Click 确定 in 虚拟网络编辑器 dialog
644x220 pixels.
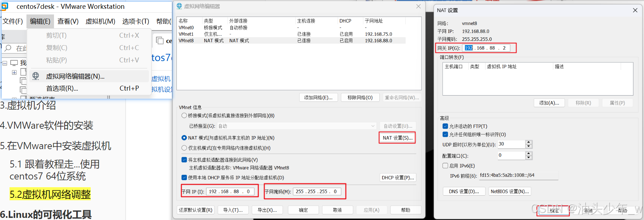303,210
